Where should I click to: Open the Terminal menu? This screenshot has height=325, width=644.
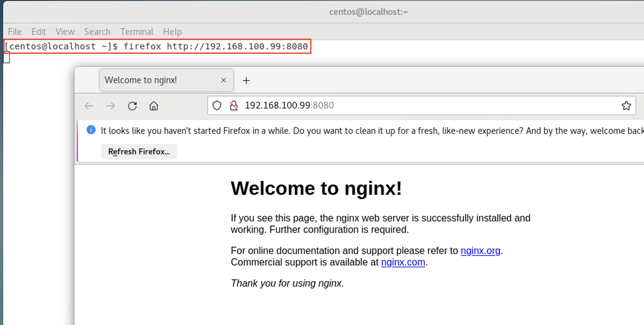click(x=137, y=32)
